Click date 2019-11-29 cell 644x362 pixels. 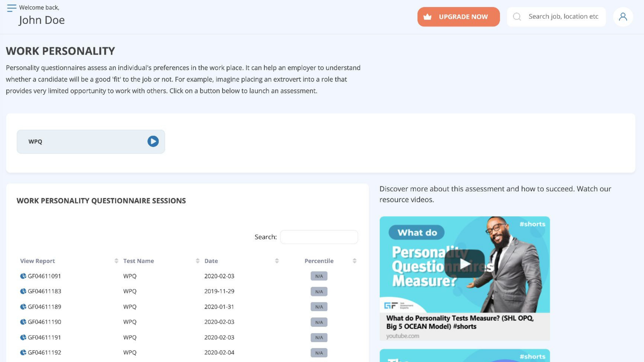click(x=219, y=291)
